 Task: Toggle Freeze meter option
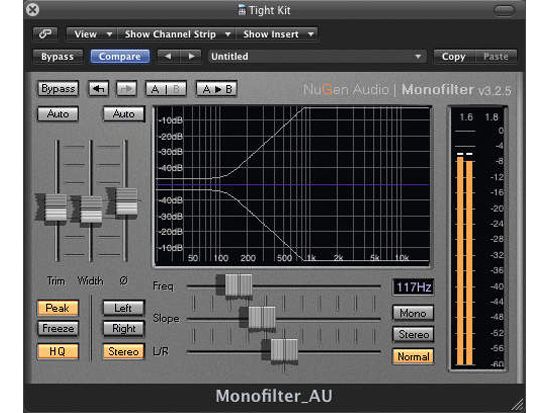point(58,328)
